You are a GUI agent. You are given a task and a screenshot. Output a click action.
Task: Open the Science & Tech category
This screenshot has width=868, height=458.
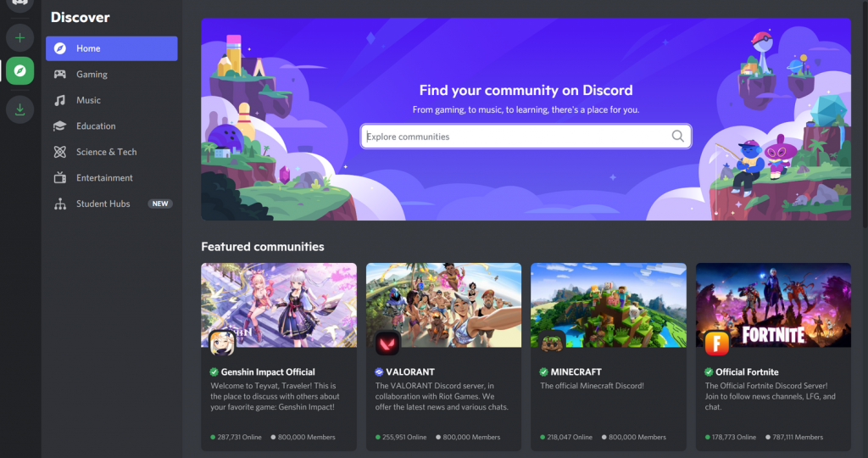tap(112, 152)
